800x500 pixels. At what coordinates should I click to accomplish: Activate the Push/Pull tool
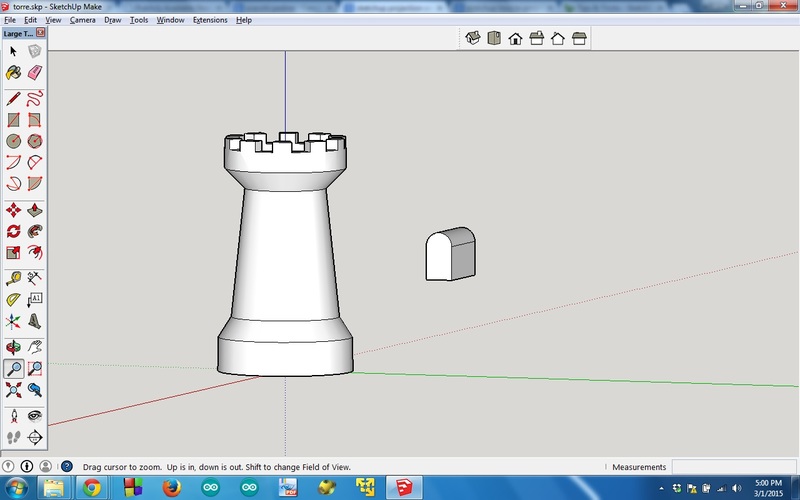click(34, 210)
